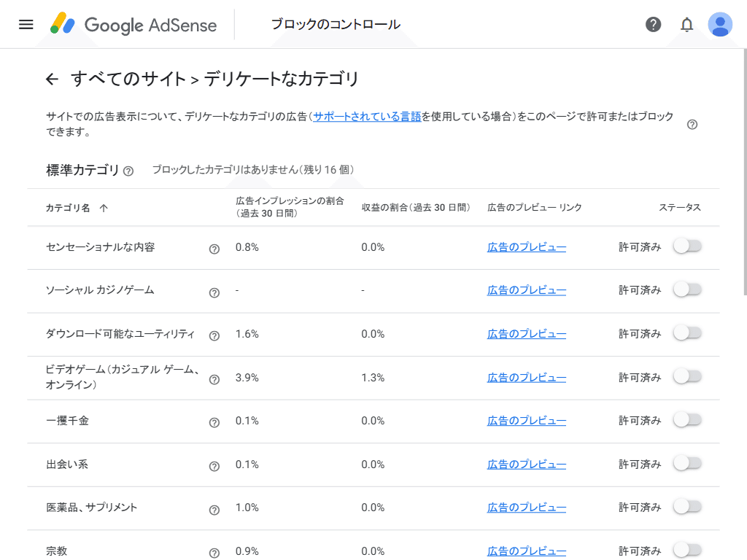Show help for ビデオゲーム category
Screen dimensions: 747x560
click(214, 379)
